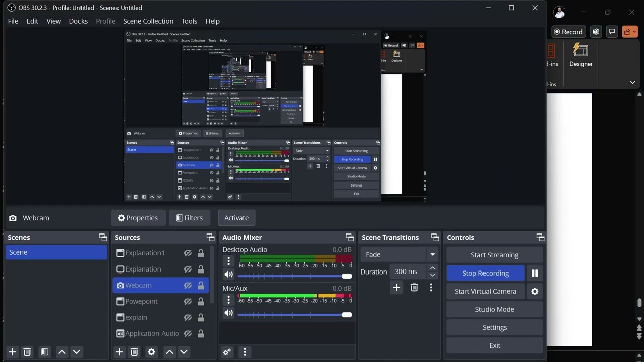
Task: Start the Virtual Camera
Action: coord(486,291)
